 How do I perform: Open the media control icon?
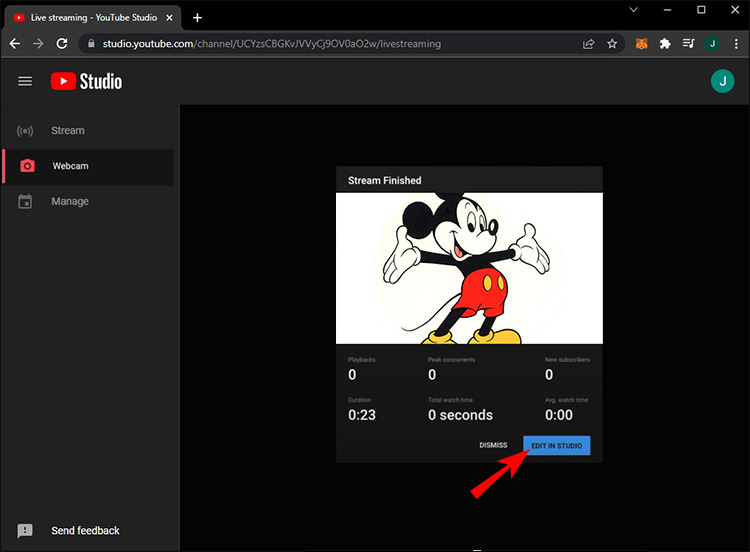click(688, 44)
